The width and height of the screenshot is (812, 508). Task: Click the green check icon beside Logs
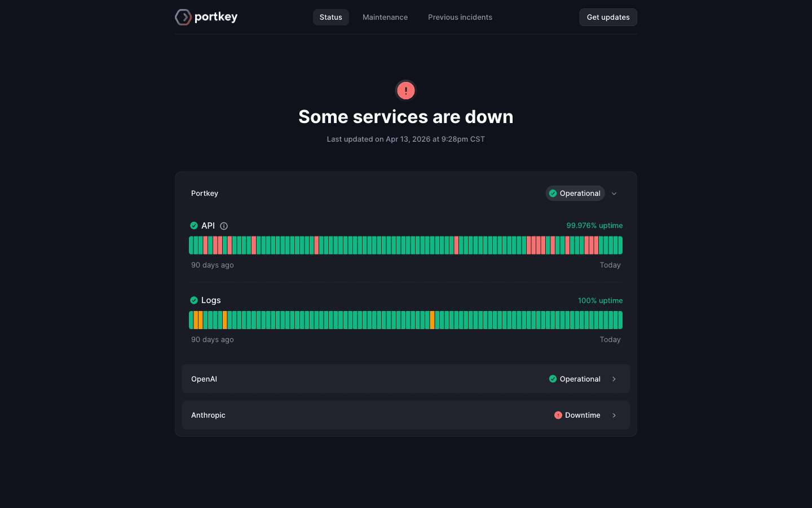194,300
